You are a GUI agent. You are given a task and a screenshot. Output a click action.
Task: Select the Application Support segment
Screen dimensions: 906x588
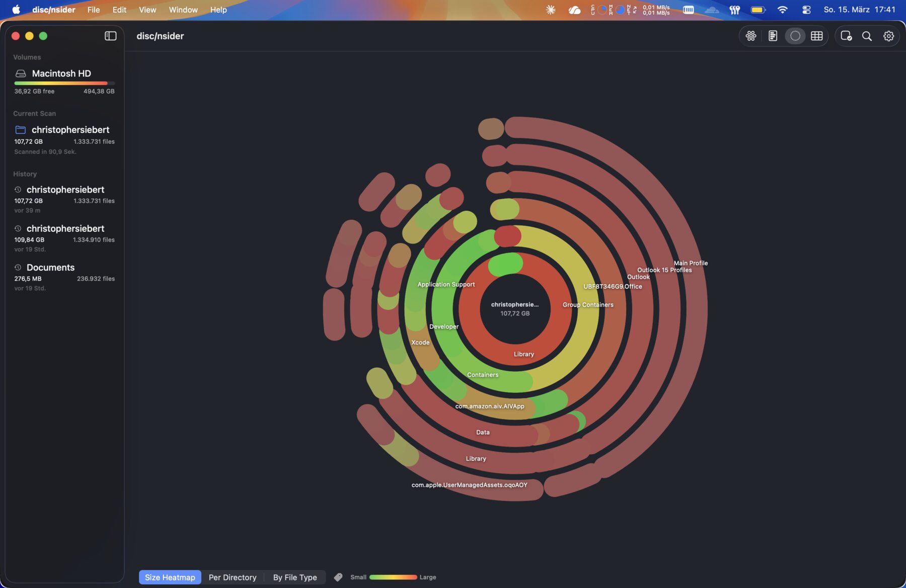pyautogui.click(x=446, y=284)
